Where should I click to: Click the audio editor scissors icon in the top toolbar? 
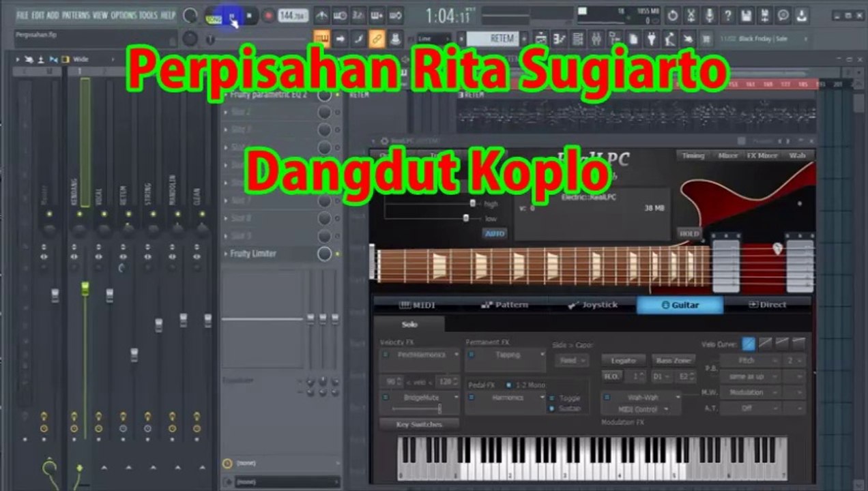click(x=691, y=15)
